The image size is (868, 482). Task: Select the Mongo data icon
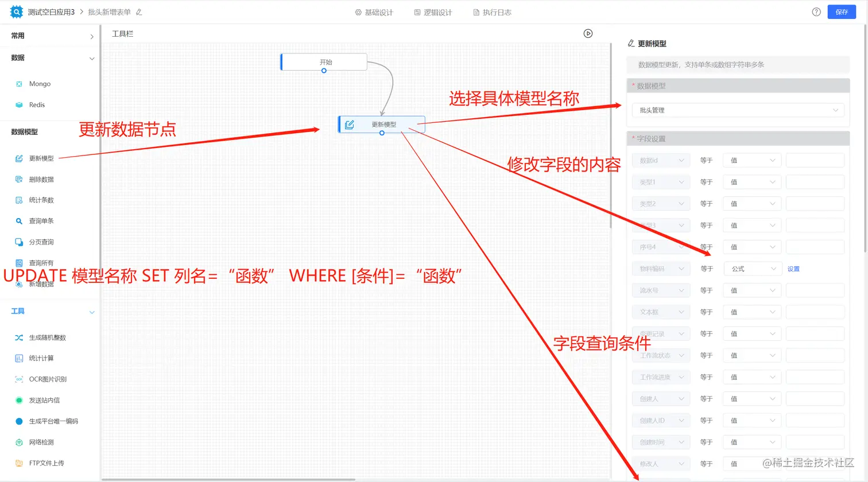19,84
